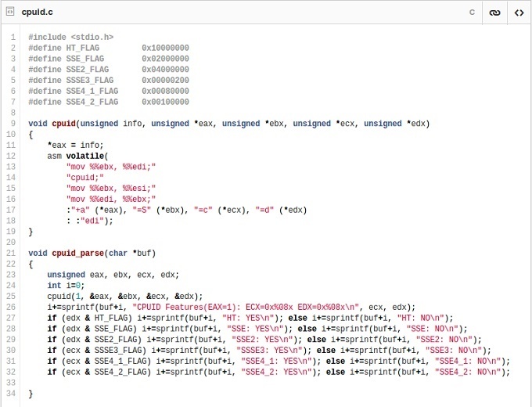532x407 pixels.
Task: Click the HT_FLAG define line
Action: tap(108, 48)
